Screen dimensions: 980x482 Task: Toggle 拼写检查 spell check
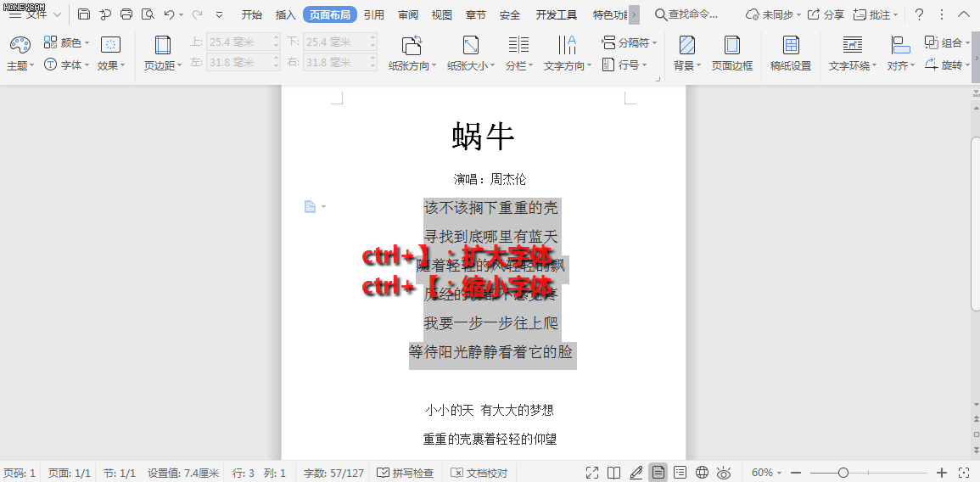tap(406, 473)
